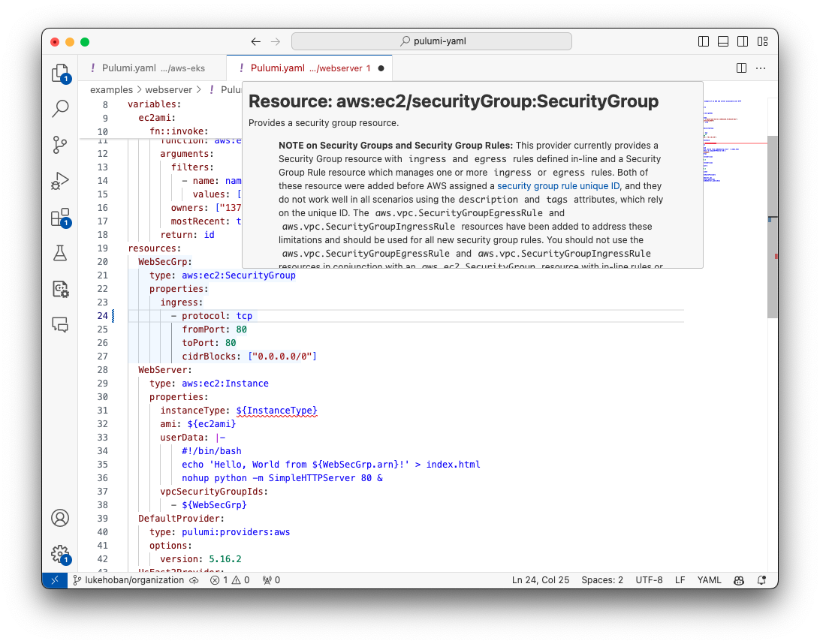Screen dimensions: 820x644
Task: Open the Customize Layout icon
Action: pos(762,41)
